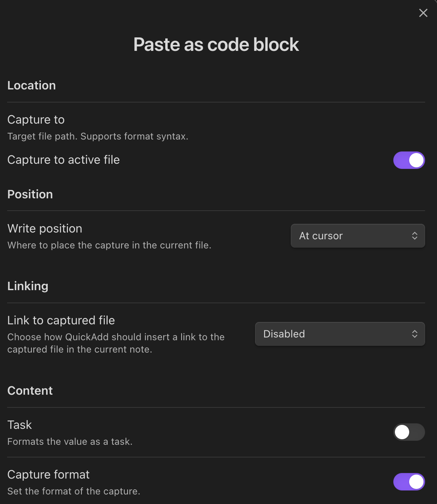The image size is (437, 504).
Task: Click the 'Link to captured file' setting label
Action: point(61,320)
